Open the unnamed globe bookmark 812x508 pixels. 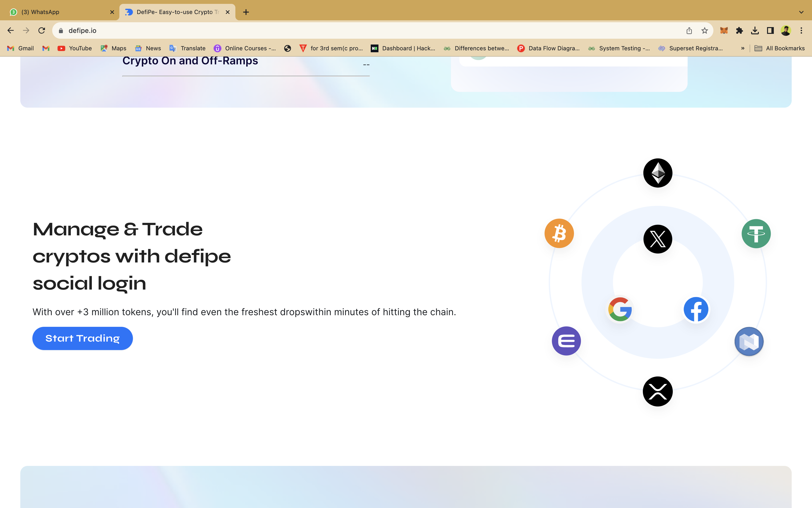point(287,48)
